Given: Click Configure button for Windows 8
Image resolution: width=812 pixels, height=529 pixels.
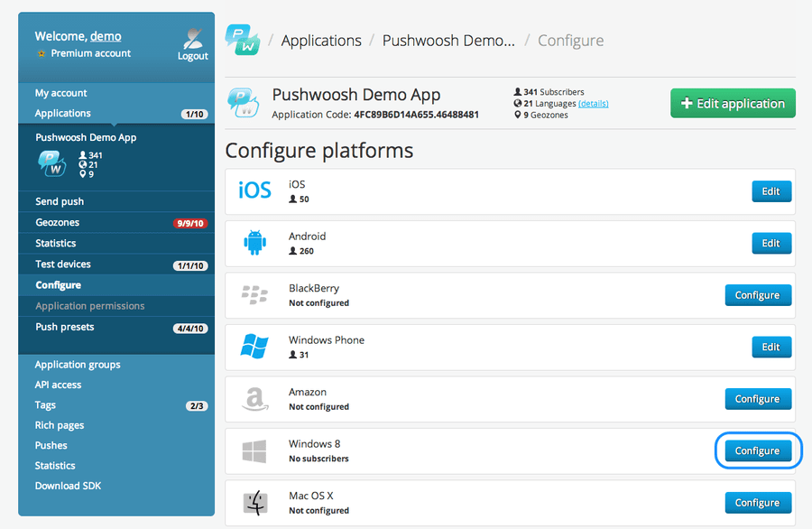Looking at the screenshot, I should pos(757,450).
